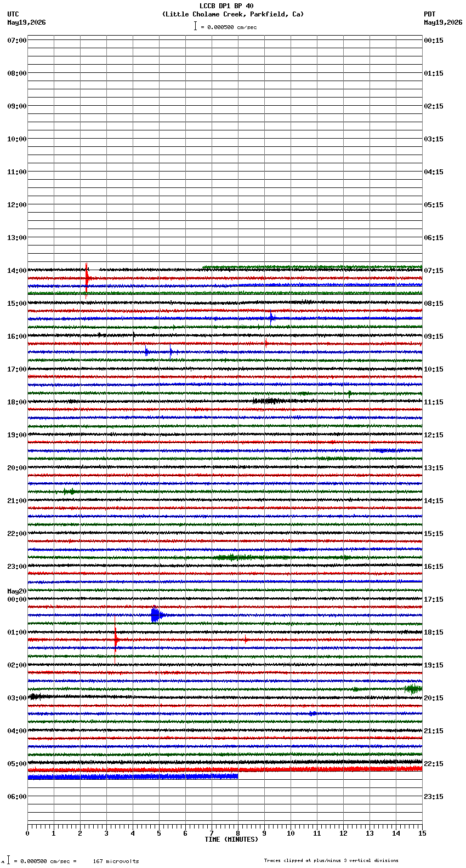Click the 'PDT' label at top right
The height and width of the screenshot is (868, 466).
[x=430, y=14]
